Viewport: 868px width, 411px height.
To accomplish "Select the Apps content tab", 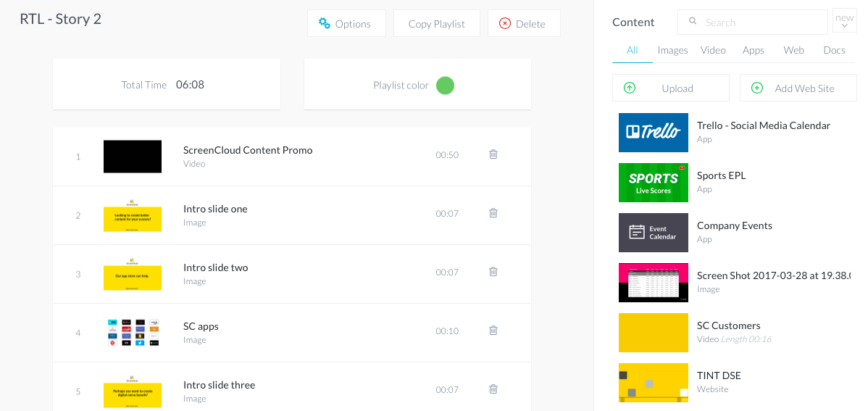I will (754, 50).
